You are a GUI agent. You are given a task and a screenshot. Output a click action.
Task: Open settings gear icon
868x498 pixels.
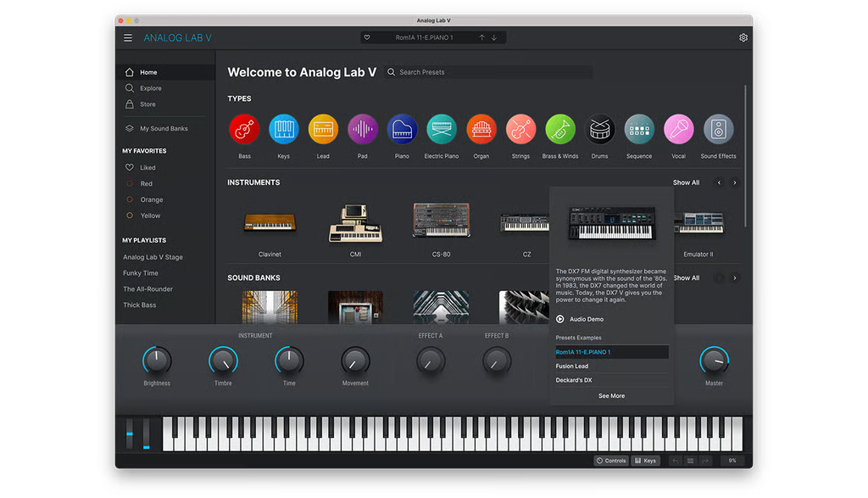(x=743, y=37)
